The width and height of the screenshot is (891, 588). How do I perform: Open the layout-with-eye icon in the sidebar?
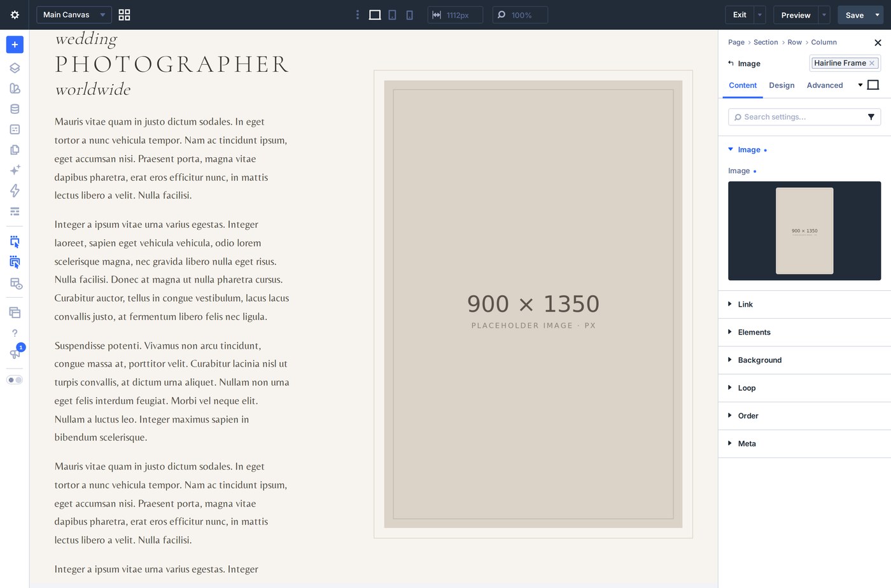[15, 284]
